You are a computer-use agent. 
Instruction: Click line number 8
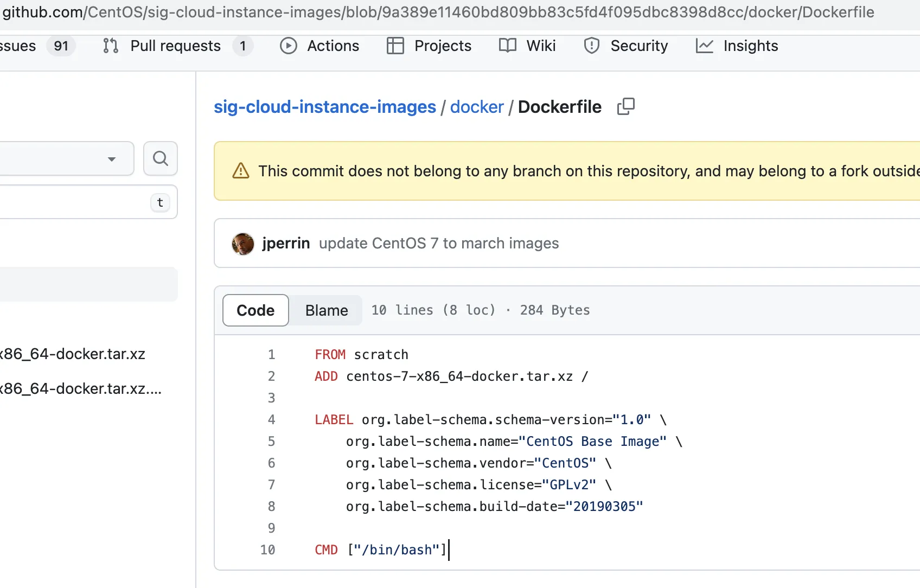click(x=271, y=506)
